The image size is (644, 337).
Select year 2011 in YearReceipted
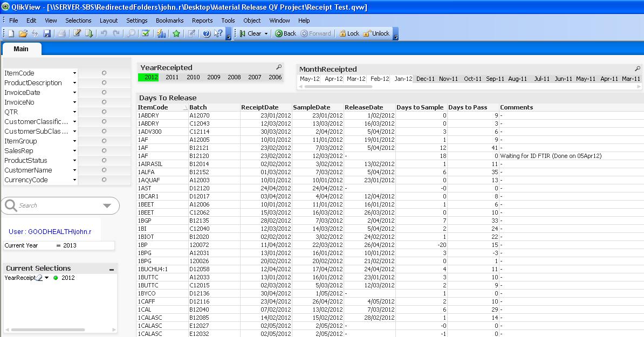(172, 78)
